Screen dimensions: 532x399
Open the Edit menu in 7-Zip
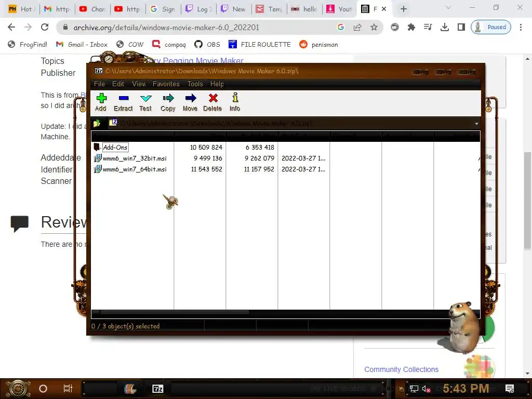(118, 84)
